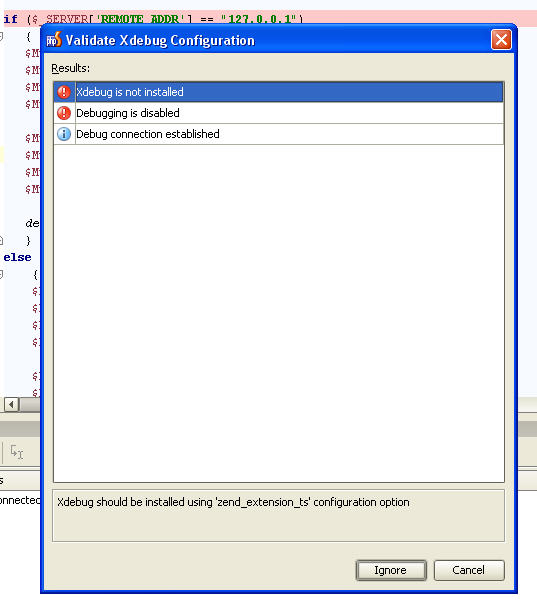Click the empty area of the Results list
This screenshot has width=537, height=605.
tap(279, 313)
